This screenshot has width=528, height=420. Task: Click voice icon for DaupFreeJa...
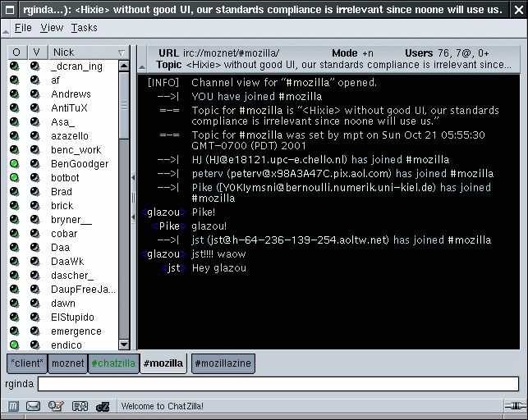pos(35,289)
